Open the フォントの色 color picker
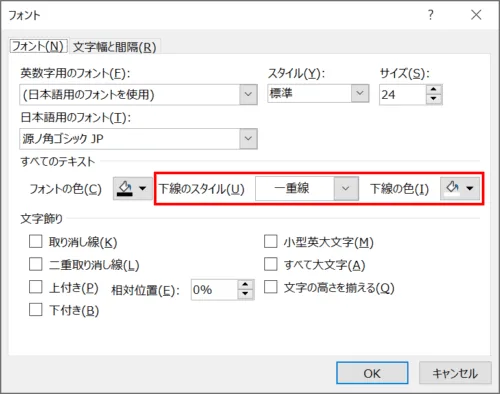 (x=133, y=189)
